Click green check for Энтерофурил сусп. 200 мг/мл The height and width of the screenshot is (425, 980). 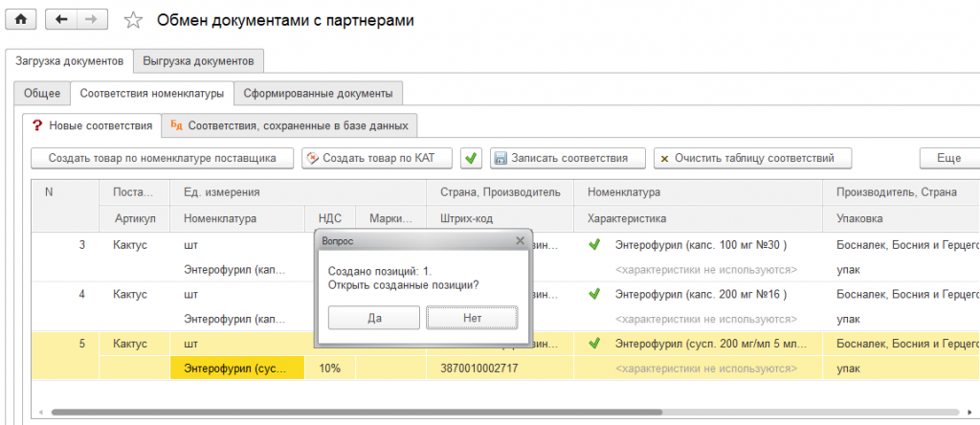[593, 343]
